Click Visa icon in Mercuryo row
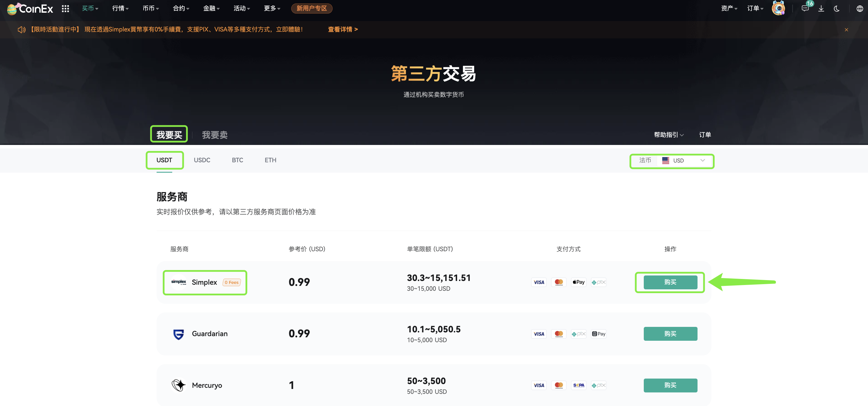 pyautogui.click(x=539, y=385)
